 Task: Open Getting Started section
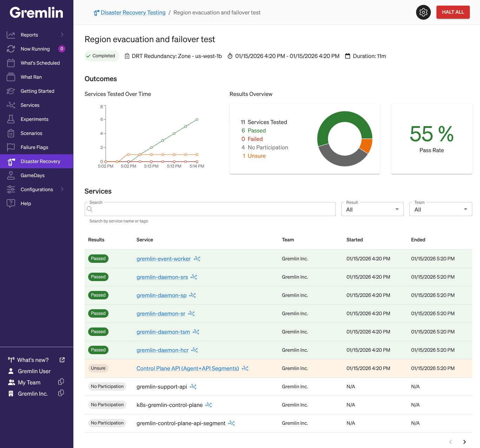click(37, 91)
